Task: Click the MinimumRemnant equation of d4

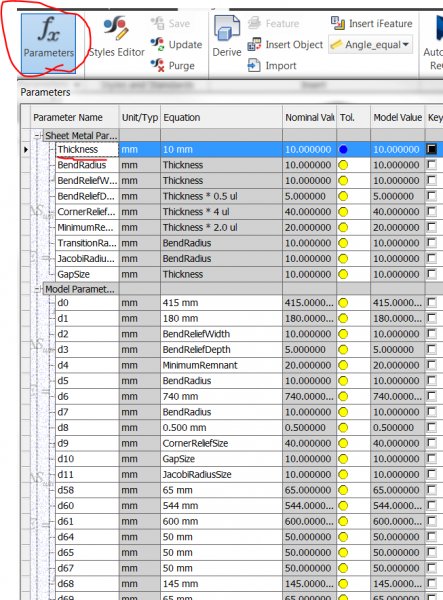Action: pos(222,365)
